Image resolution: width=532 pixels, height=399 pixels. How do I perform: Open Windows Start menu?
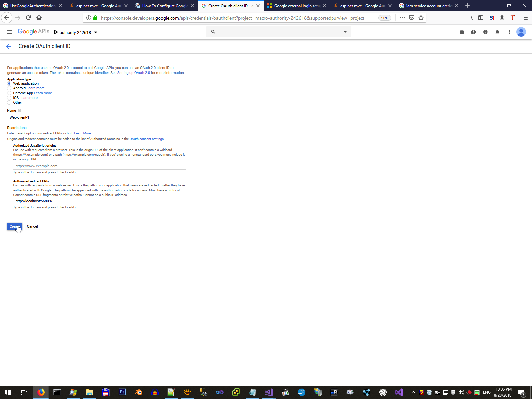pyautogui.click(x=8, y=392)
